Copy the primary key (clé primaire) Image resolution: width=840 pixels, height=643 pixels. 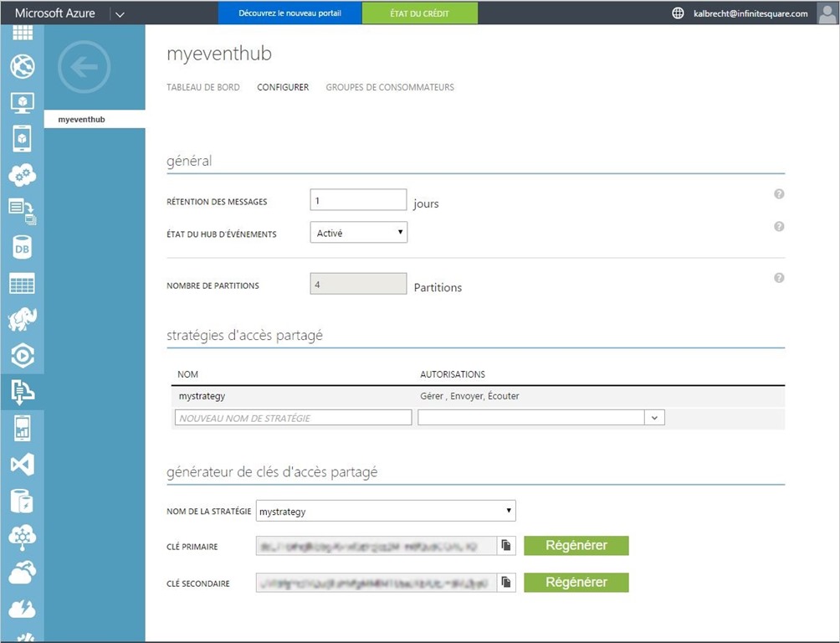(505, 545)
